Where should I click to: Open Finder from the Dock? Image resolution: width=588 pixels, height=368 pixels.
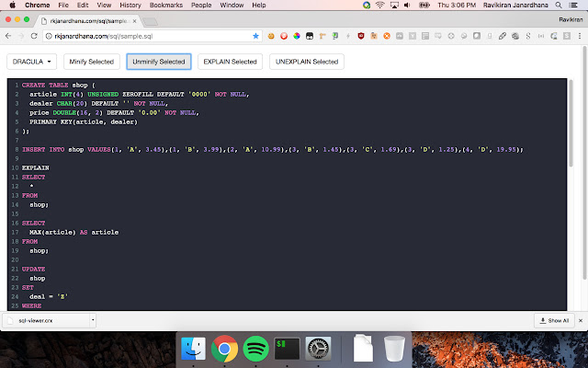tap(193, 349)
